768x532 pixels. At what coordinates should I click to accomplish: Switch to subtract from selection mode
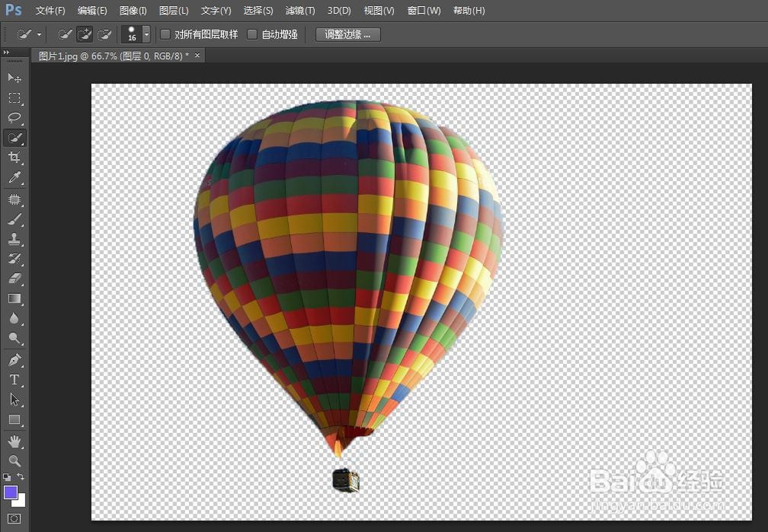pos(105,34)
